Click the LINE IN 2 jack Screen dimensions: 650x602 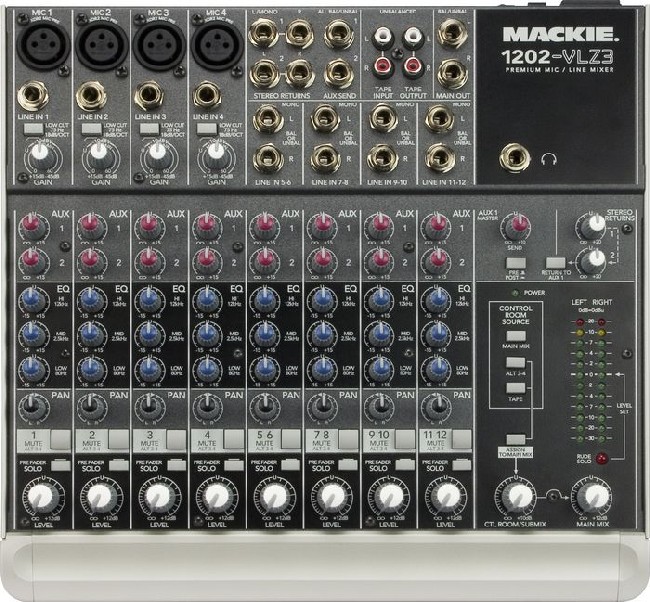coord(91,96)
